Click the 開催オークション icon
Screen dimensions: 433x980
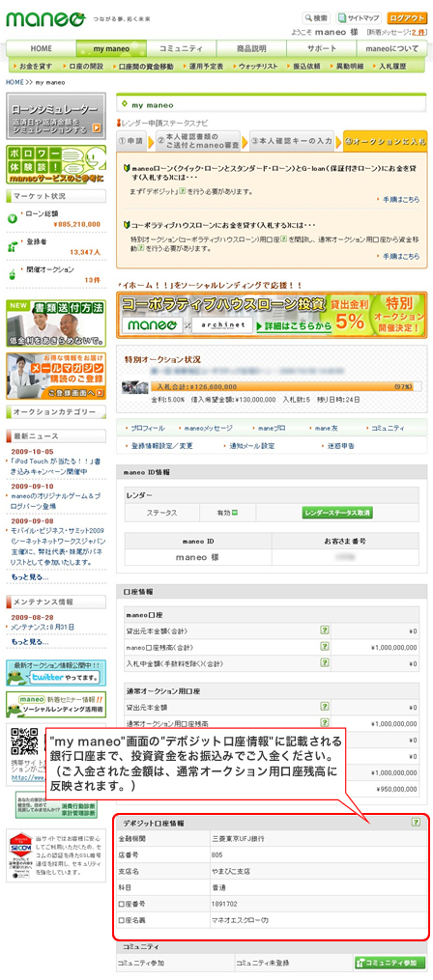(x=13, y=274)
